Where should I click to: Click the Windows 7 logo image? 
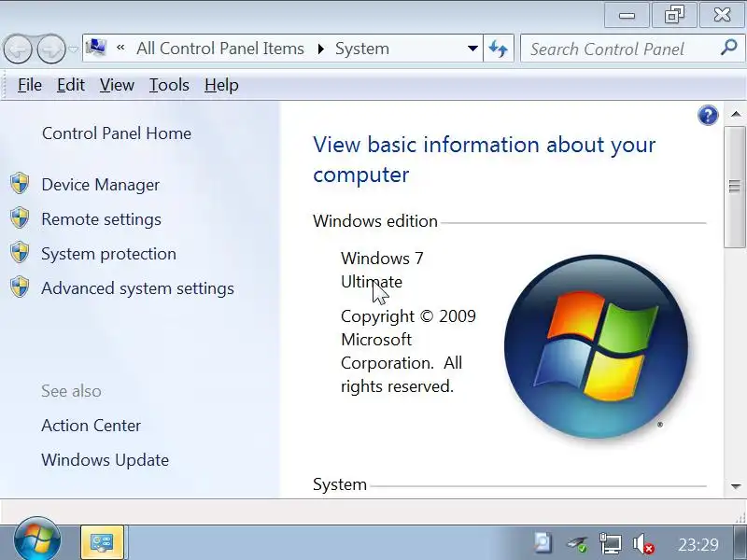tap(596, 346)
